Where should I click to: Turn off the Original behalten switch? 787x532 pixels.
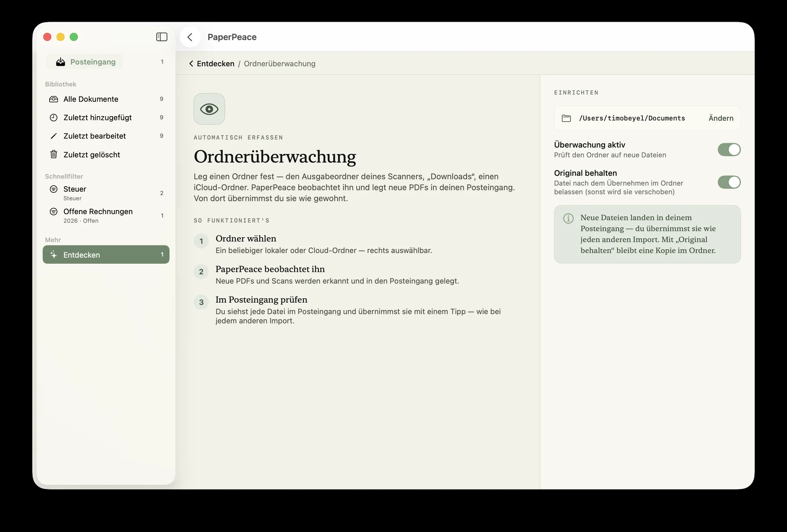tap(729, 182)
